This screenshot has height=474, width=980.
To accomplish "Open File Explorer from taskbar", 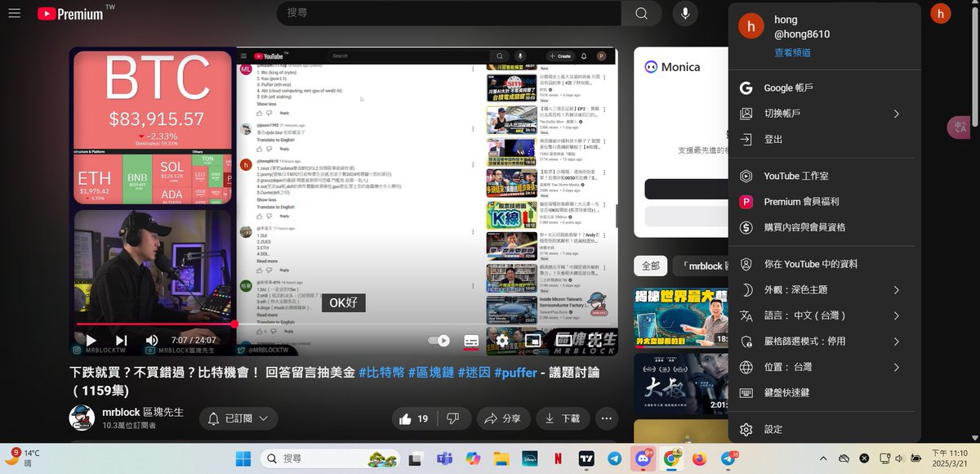I will tap(501, 458).
